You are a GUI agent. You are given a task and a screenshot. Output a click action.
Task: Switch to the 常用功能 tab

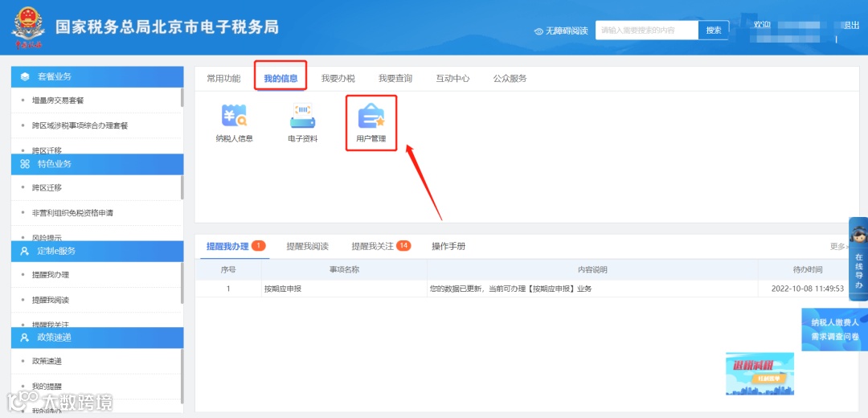[x=223, y=79]
